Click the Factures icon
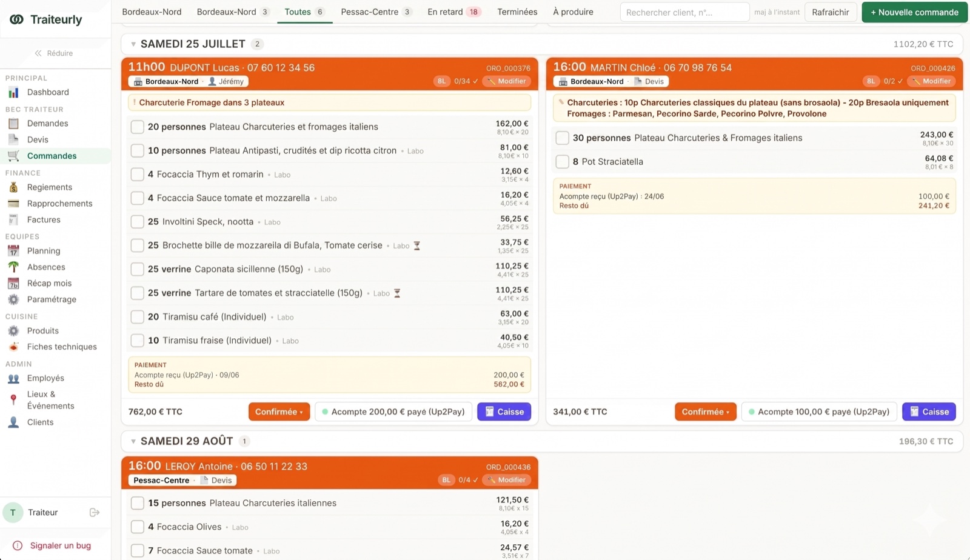970x560 pixels. [x=13, y=220]
